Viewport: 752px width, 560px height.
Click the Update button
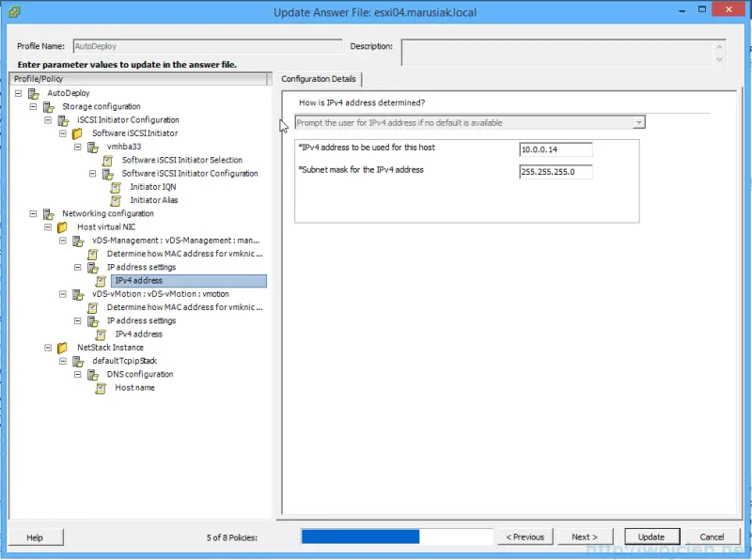(x=651, y=537)
